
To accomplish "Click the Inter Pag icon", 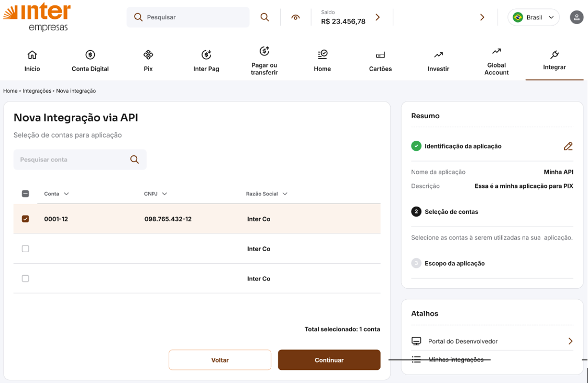I will click(206, 55).
